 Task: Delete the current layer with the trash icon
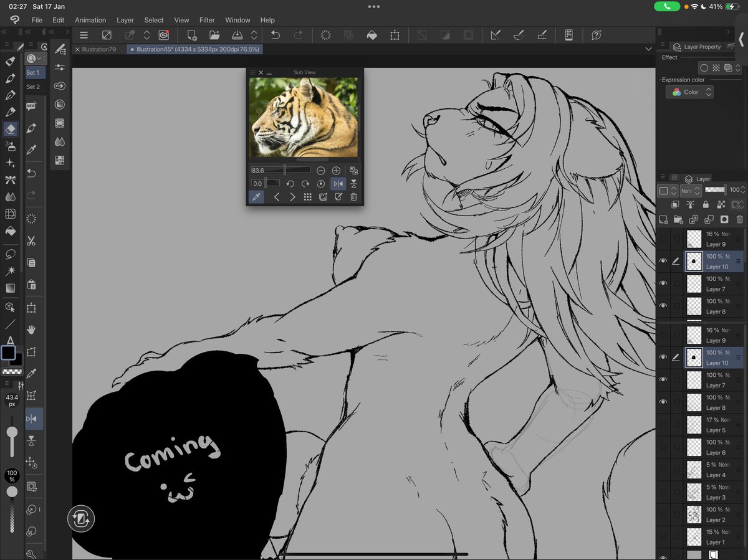click(x=740, y=220)
